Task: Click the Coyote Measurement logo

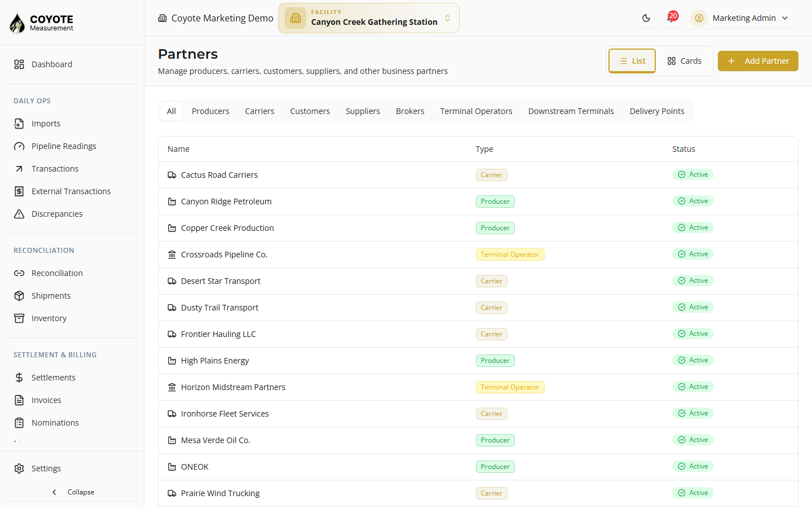Action: pos(42,23)
